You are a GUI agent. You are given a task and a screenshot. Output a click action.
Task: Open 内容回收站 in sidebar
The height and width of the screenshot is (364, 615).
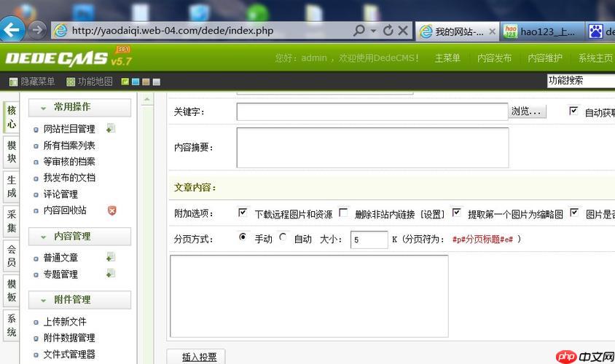(x=65, y=210)
